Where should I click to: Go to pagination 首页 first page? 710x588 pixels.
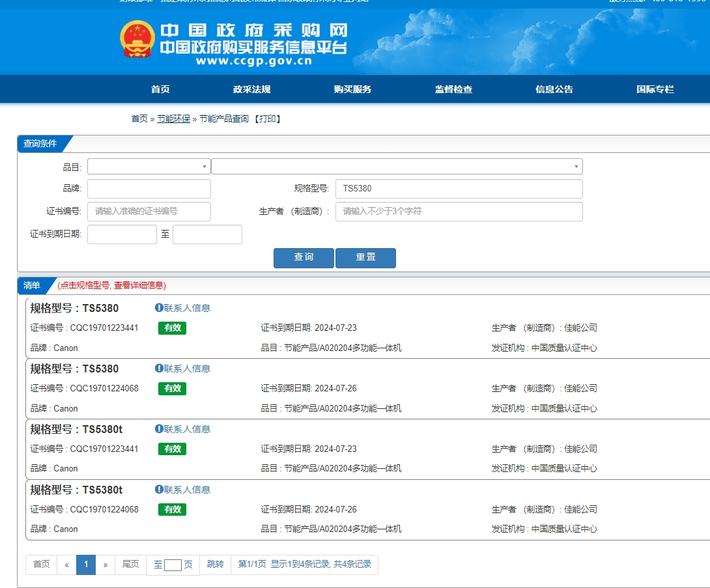42,565
